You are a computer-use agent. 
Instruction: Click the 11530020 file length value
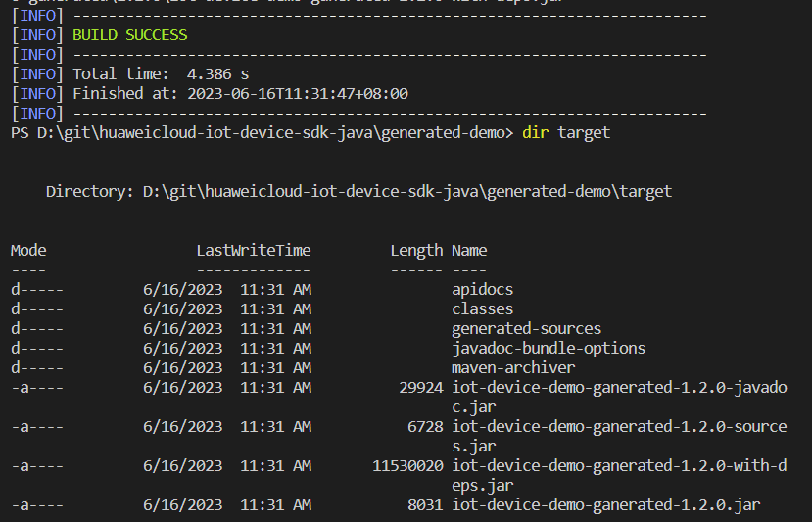407,466
